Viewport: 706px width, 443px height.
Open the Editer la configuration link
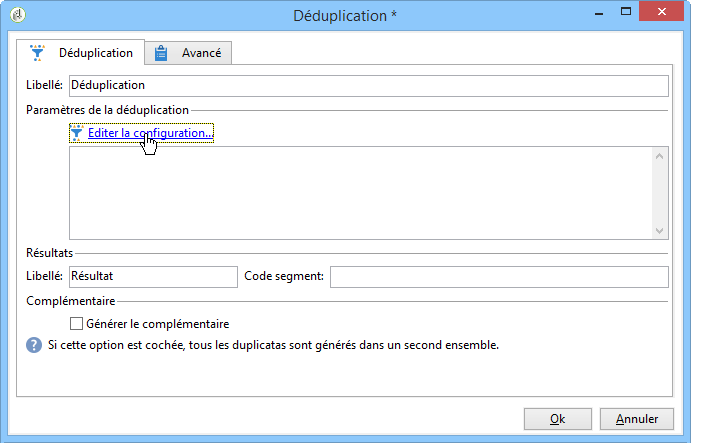(150, 133)
